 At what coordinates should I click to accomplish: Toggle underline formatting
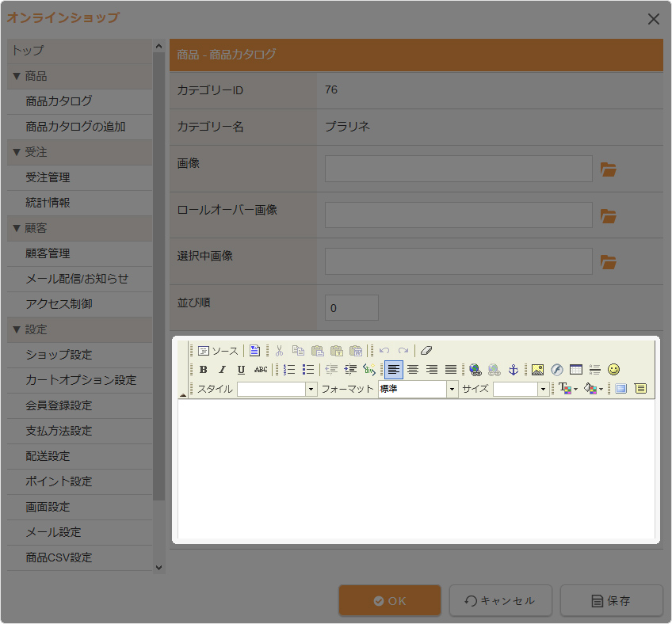coord(241,370)
